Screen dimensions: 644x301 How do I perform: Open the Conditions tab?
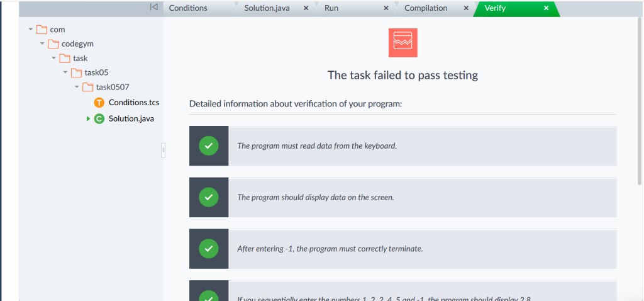pos(188,8)
